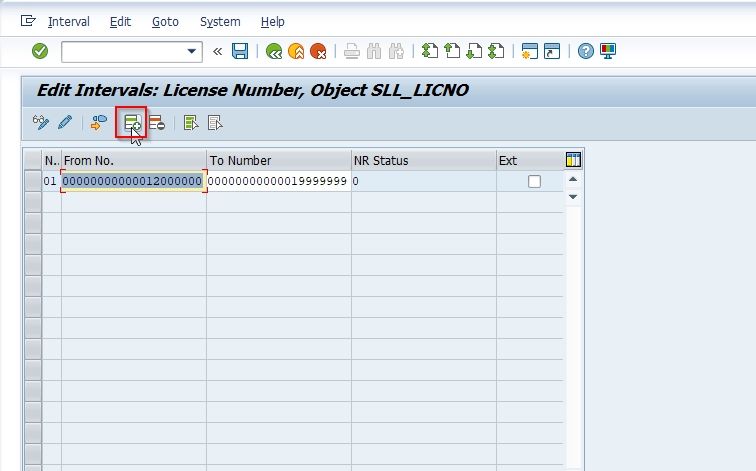Click the To Number column header
The image size is (756, 471).
tap(279, 160)
